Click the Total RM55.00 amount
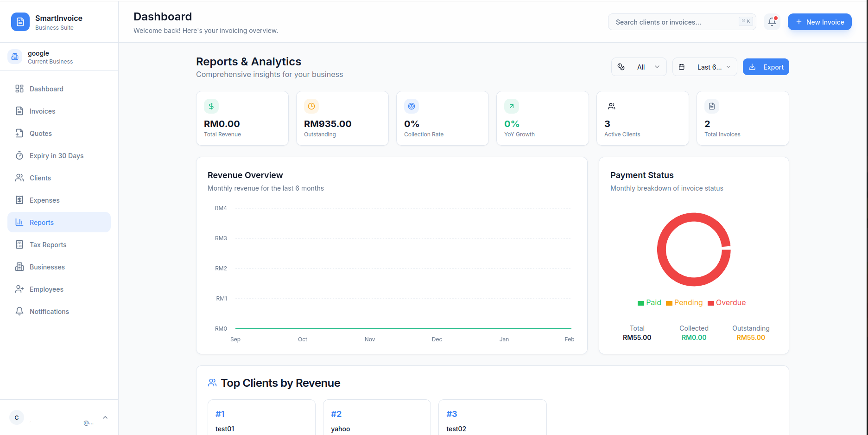This screenshot has width=868, height=435. coord(637,338)
